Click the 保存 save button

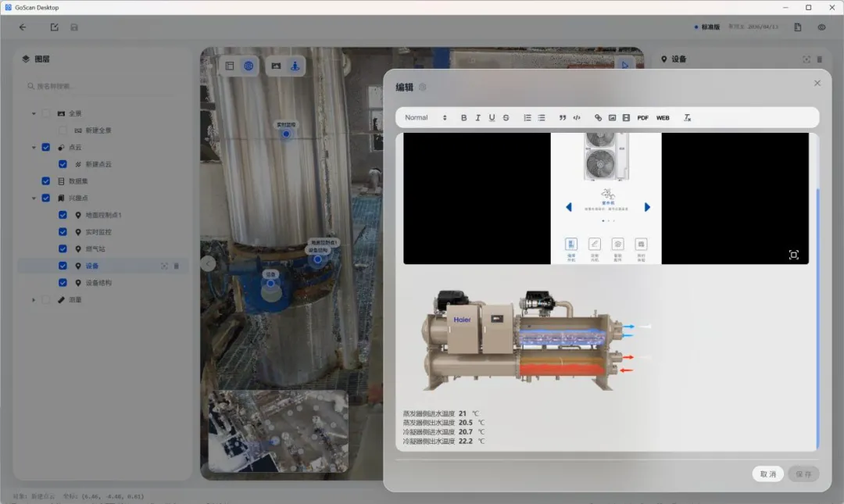pos(803,474)
